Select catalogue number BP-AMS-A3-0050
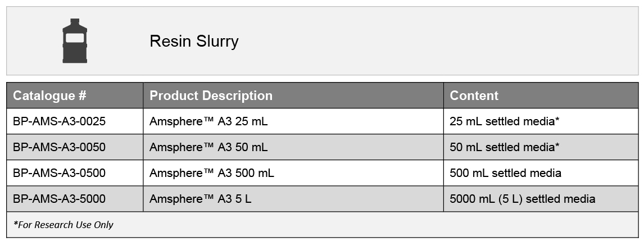644x241 pixels. (59, 147)
